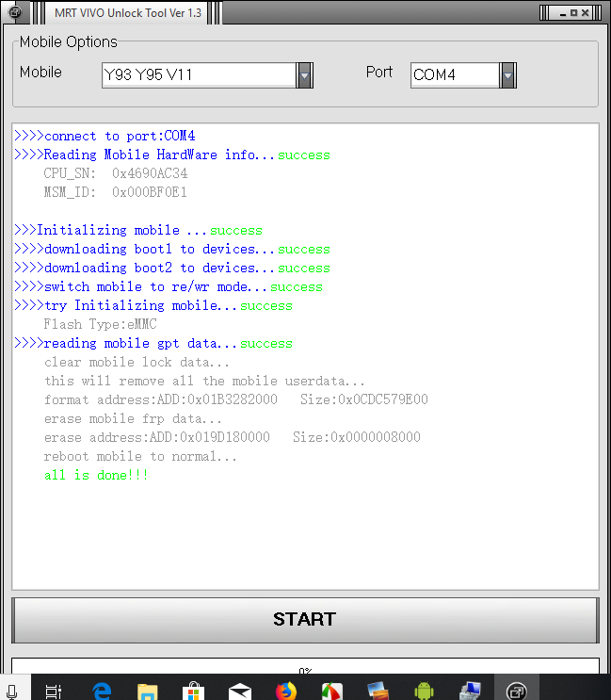Screen dimensions: 611x700
Task: Click the 'format address:ADD:0x01B3282000' log line
Action: pyautogui.click(x=236, y=399)
